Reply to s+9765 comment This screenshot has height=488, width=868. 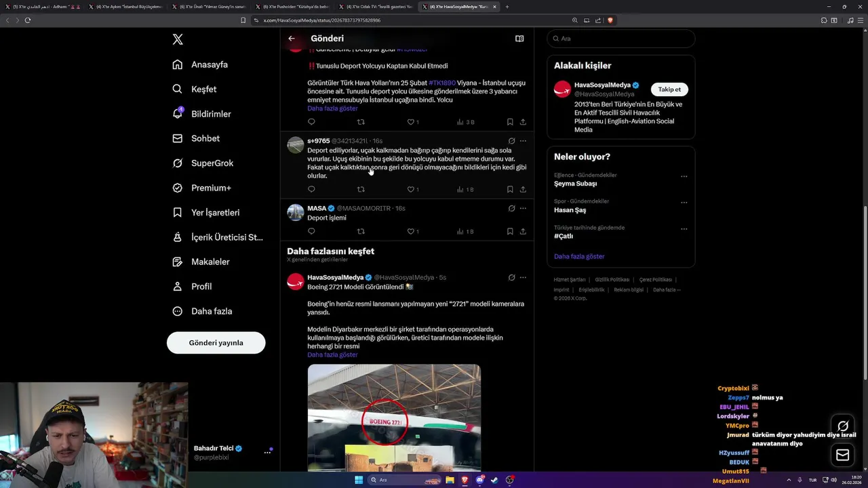tap(311, 190)
